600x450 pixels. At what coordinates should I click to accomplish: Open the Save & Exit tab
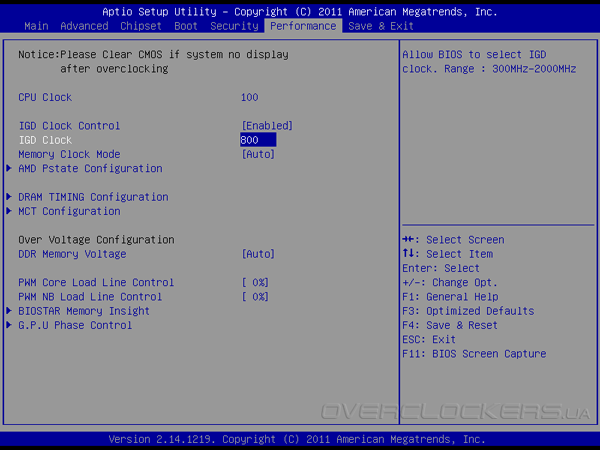click(x=381, y=26)
